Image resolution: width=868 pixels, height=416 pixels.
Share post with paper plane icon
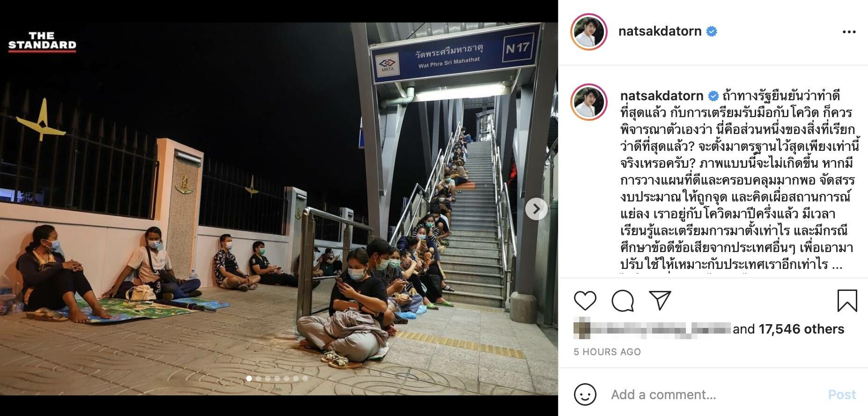point(660,300)
